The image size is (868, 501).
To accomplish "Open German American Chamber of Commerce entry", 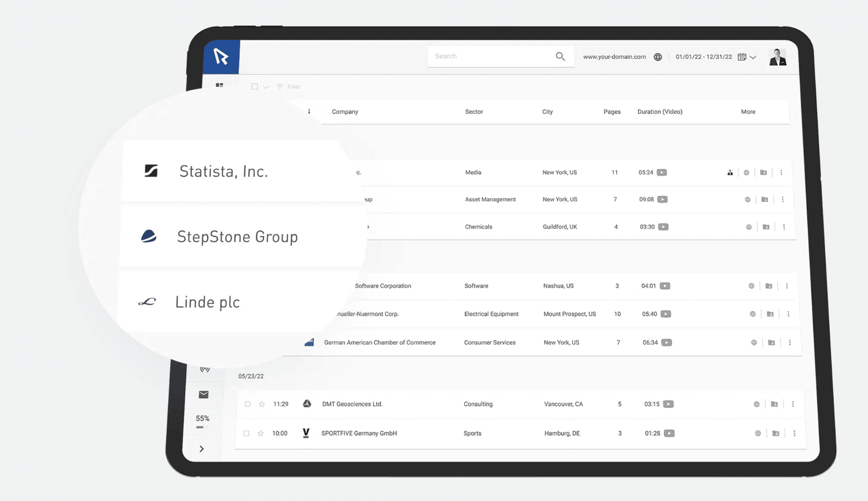I will [380, 343].
